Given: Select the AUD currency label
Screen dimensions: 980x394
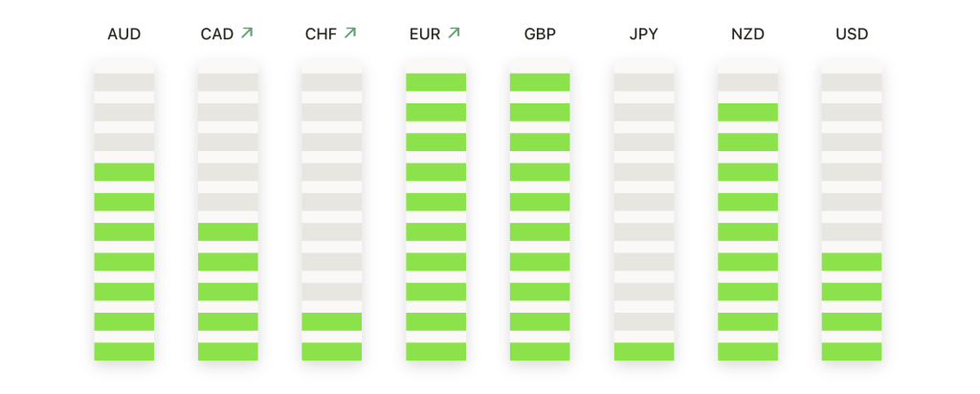Looking at the screenshot, I should 123,34.
